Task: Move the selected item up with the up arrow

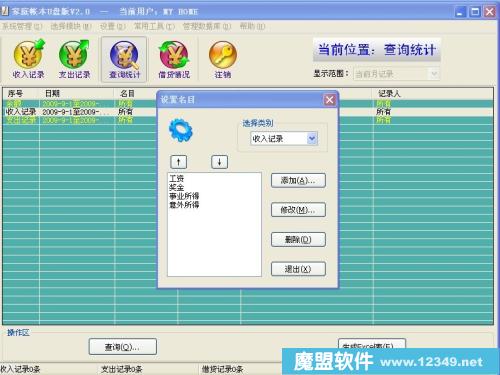Action: tap(179, 162)
